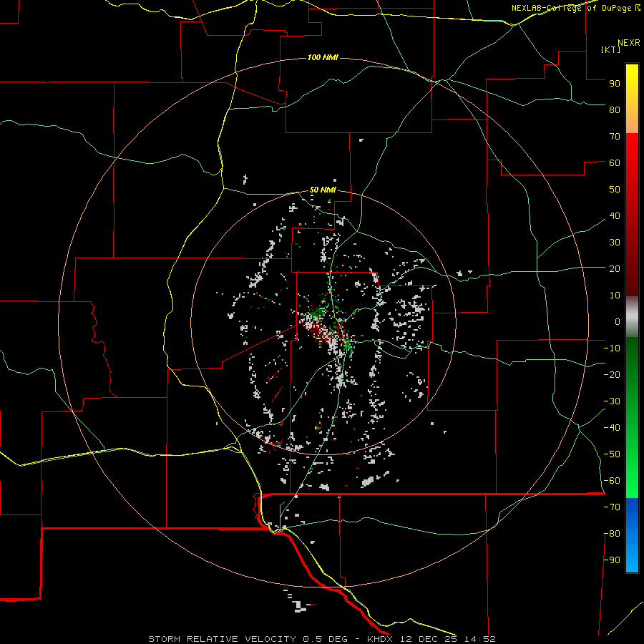Image resolution: width=644 pixels, height=644 pixels.
Task: Click the [KT] units label
Action: click(x=611, y=49)
